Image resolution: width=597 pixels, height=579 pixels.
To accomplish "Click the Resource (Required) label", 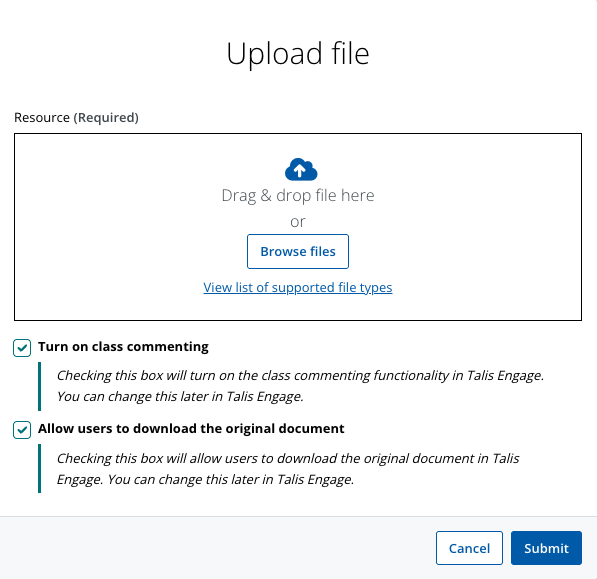I will (x=76, y=117).
